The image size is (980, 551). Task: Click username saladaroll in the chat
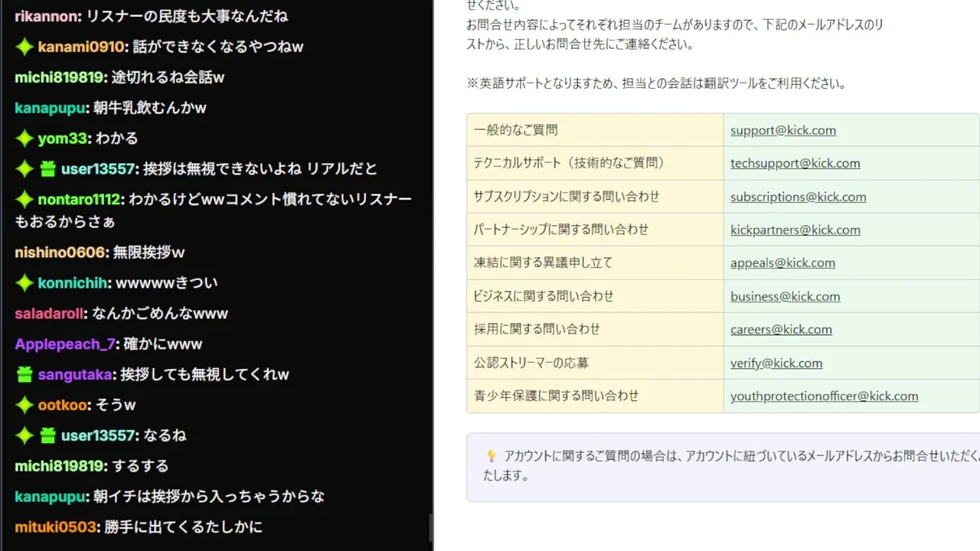click(x=50, y=314)
